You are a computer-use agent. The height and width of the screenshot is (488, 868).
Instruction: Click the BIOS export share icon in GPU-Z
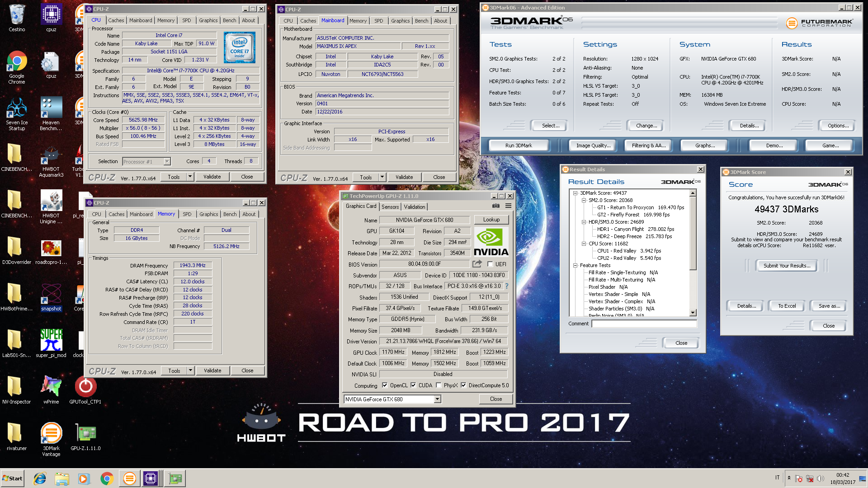[x=477, y=264]
